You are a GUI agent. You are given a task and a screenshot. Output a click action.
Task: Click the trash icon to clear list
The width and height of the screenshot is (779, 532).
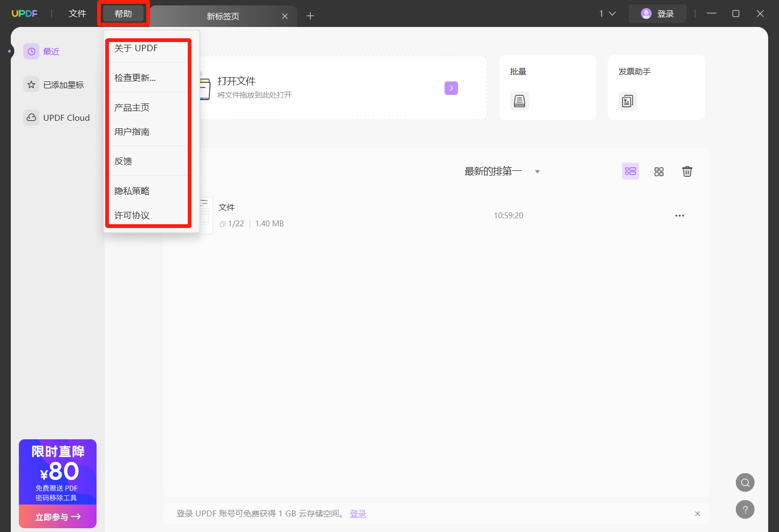687,171
